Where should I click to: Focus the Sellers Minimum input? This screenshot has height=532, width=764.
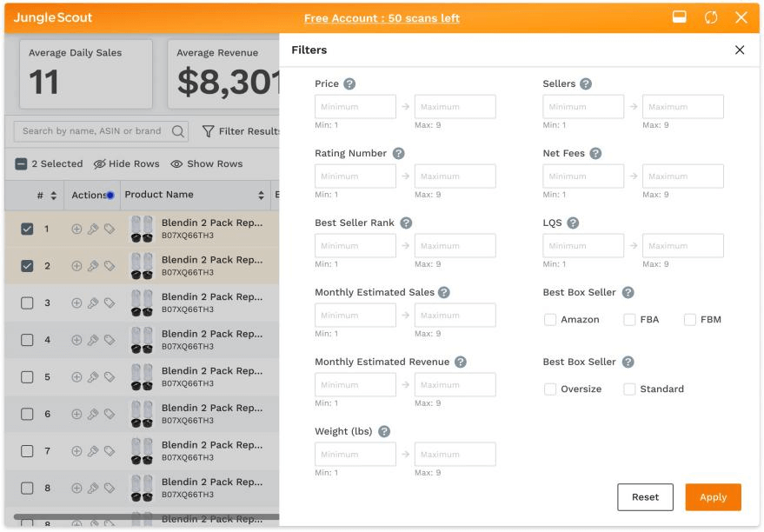[x=583, y=107]
